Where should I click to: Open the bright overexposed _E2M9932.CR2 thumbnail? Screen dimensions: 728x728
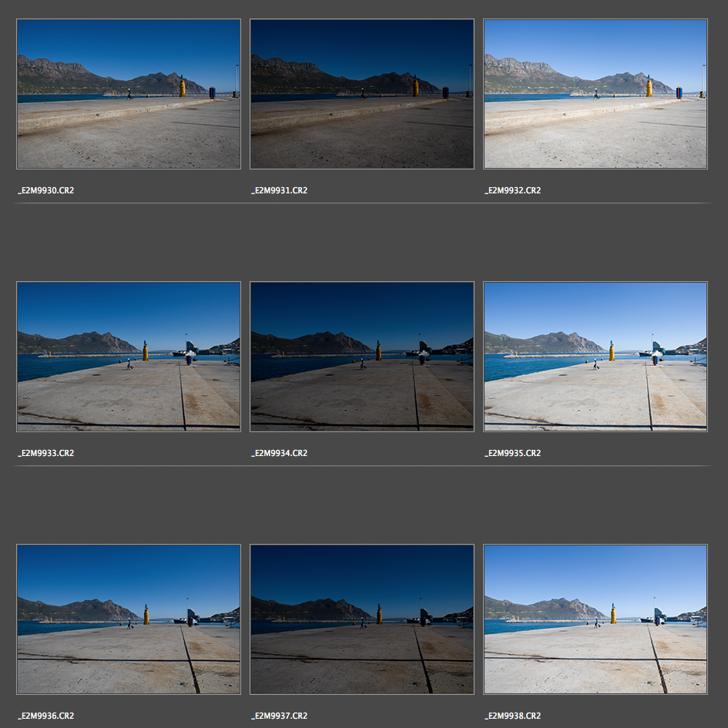[x=595, y=94]
